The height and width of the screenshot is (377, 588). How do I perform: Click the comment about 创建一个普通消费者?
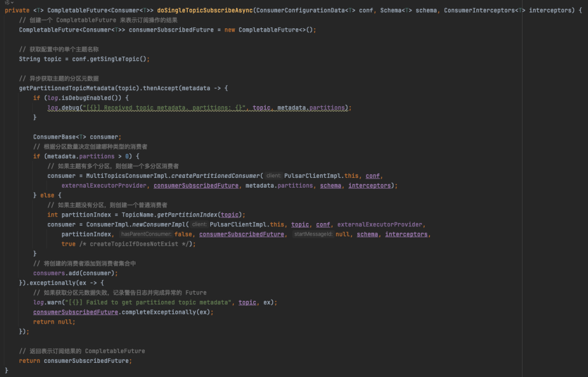108,205
